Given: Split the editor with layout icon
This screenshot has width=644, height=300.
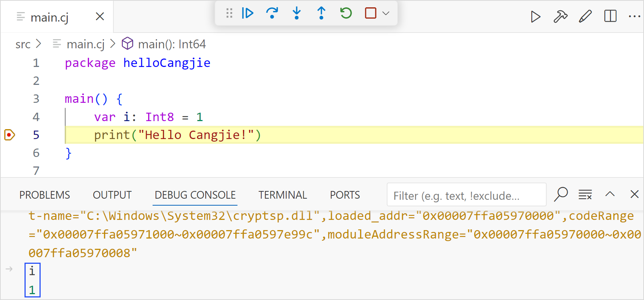Looking at the screenshot, I should 610,16.
